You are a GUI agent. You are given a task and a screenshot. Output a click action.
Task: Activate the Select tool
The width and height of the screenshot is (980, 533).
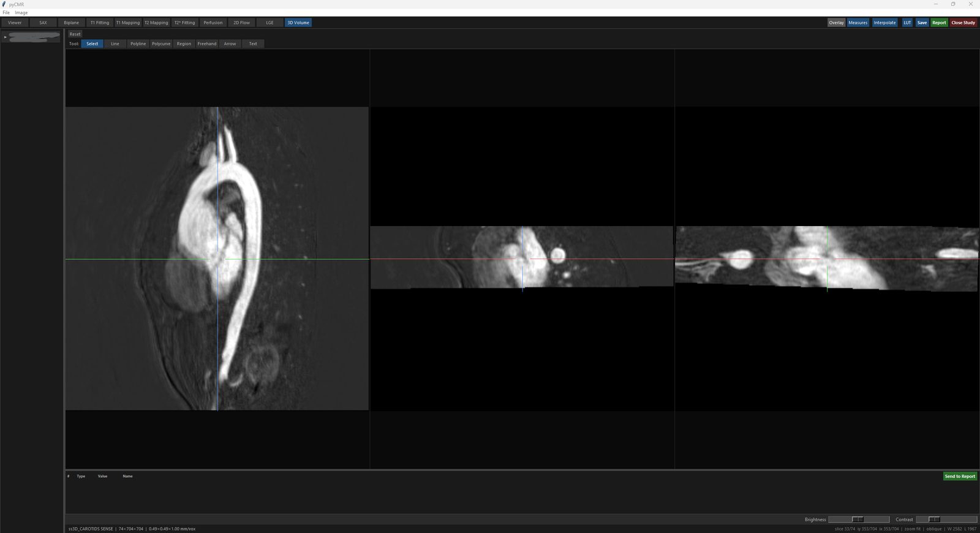(x=92, y=43)
